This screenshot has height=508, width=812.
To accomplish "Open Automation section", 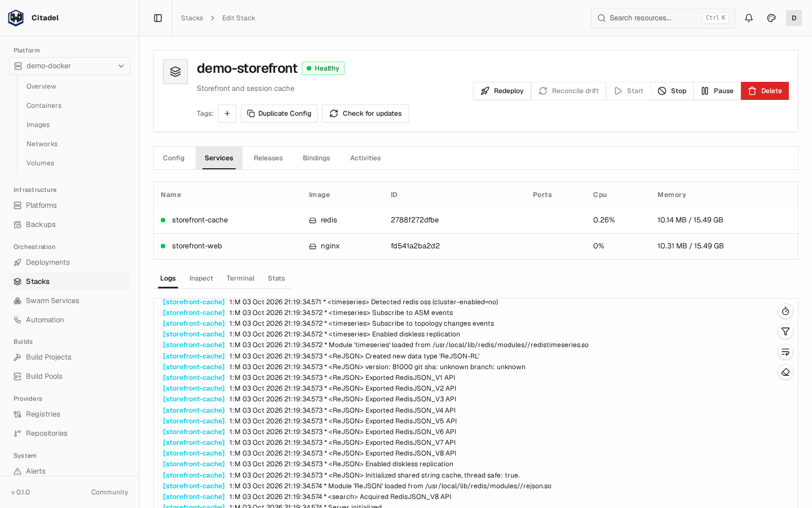I will 69,320.
